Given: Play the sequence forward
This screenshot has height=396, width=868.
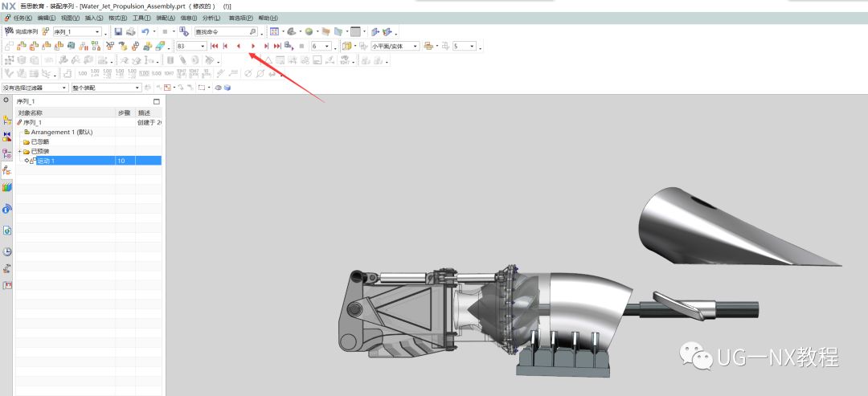Looking at the screenshot, I should (x=253, y=46).
